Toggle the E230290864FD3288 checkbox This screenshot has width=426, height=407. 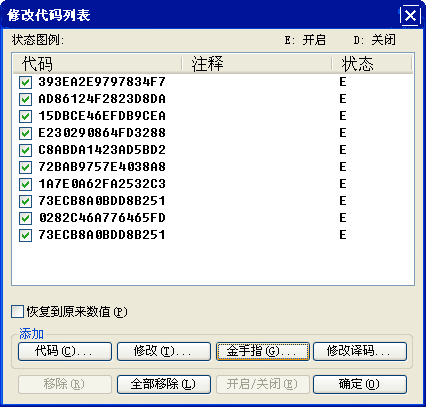click(x=25, y=133)
